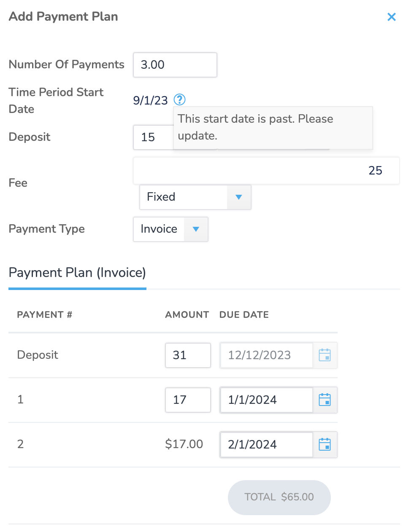Click the TOTAL $65.00 button
This screenshot has width=406, height=532.
279,497
